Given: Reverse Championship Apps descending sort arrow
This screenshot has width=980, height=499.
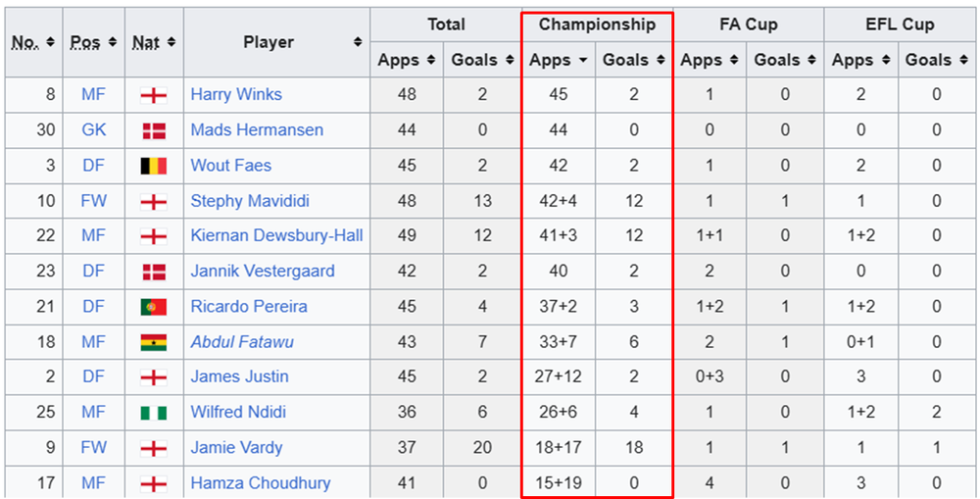Looking at the screenshot, I should pyautogui.click(x=582, y=61).
